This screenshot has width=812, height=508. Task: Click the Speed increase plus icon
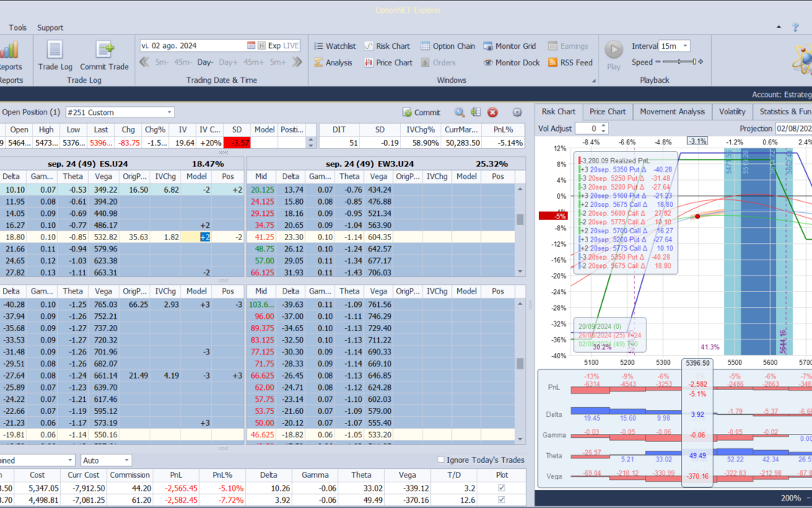tap(701, 62)
